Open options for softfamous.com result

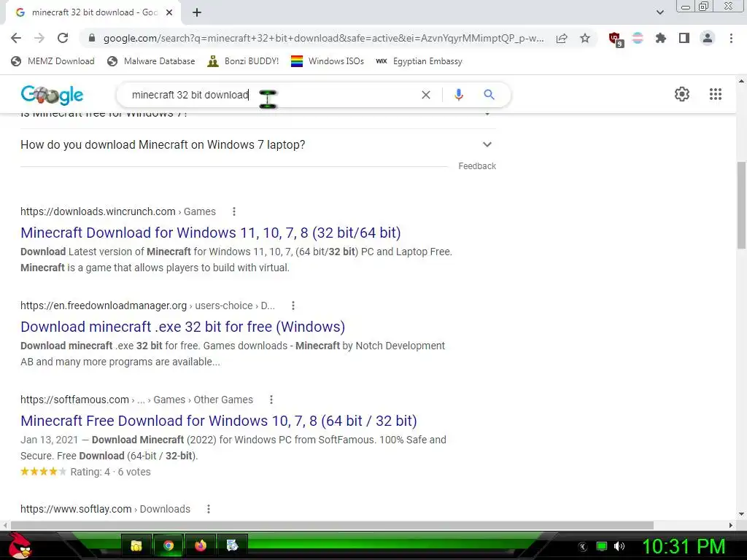click(271, 400)
